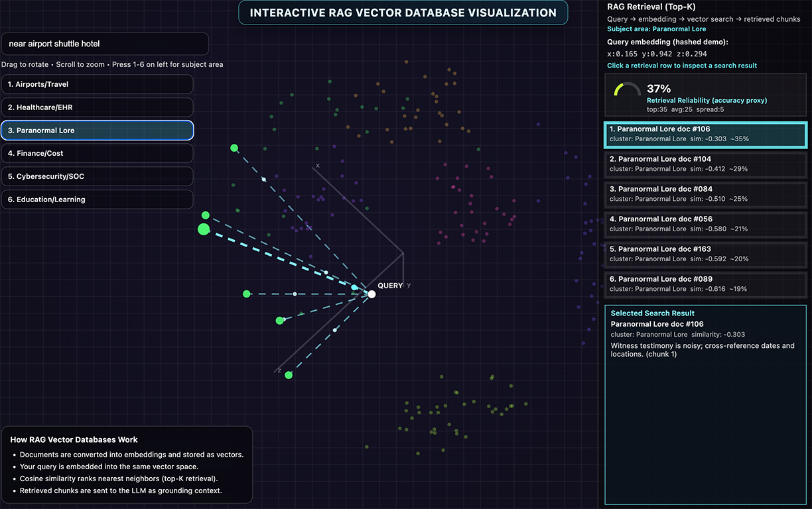This screenshot has height=509, width=812.
Task: Click the 'Retrieval Reliability (accuracy proxy)' label
Action: click(x=707, y=101)
